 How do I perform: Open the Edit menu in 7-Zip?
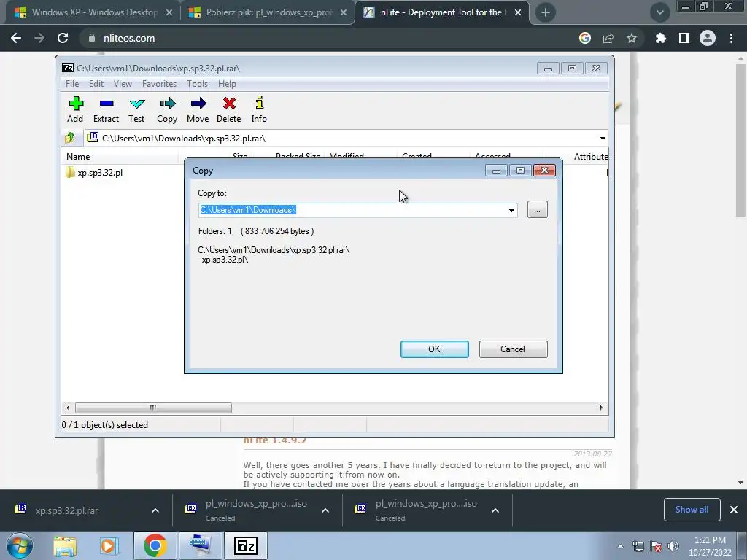[96, 84]
